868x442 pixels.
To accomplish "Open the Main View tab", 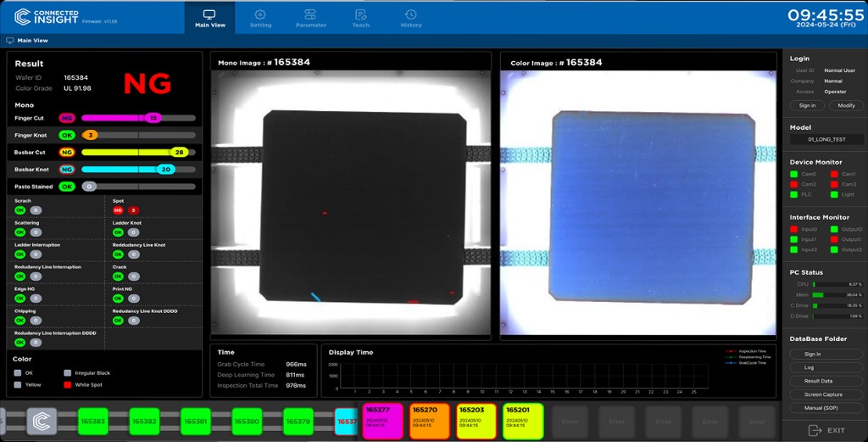I will coord(210,19).
